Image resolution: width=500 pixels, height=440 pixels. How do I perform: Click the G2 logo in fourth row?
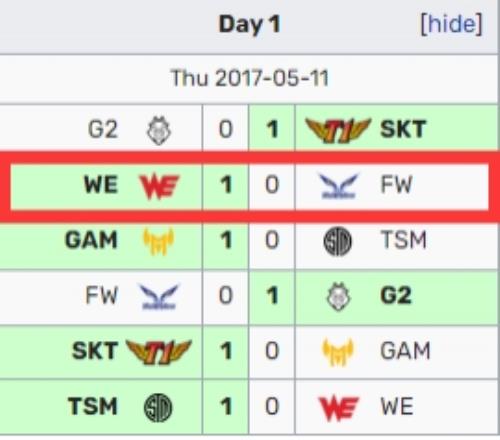(338, 297)
